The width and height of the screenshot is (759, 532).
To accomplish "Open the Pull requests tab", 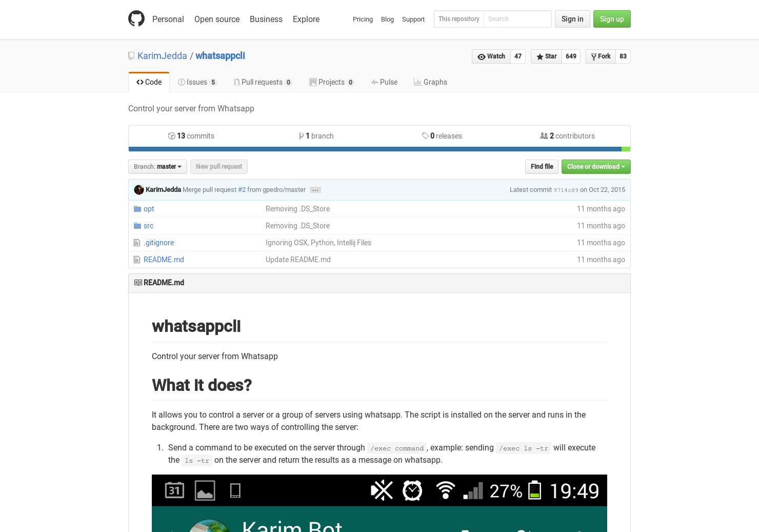I will 263,82.
